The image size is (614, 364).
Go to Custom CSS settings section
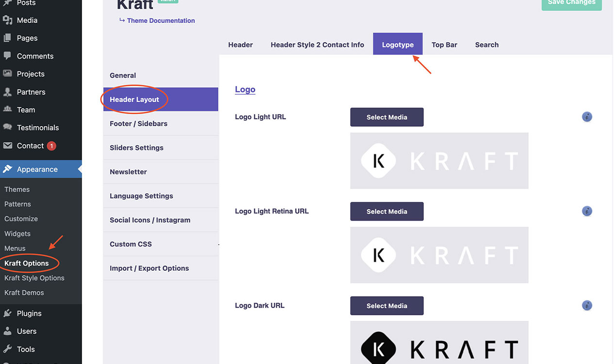pyautogui.click(x=131, y=244)
